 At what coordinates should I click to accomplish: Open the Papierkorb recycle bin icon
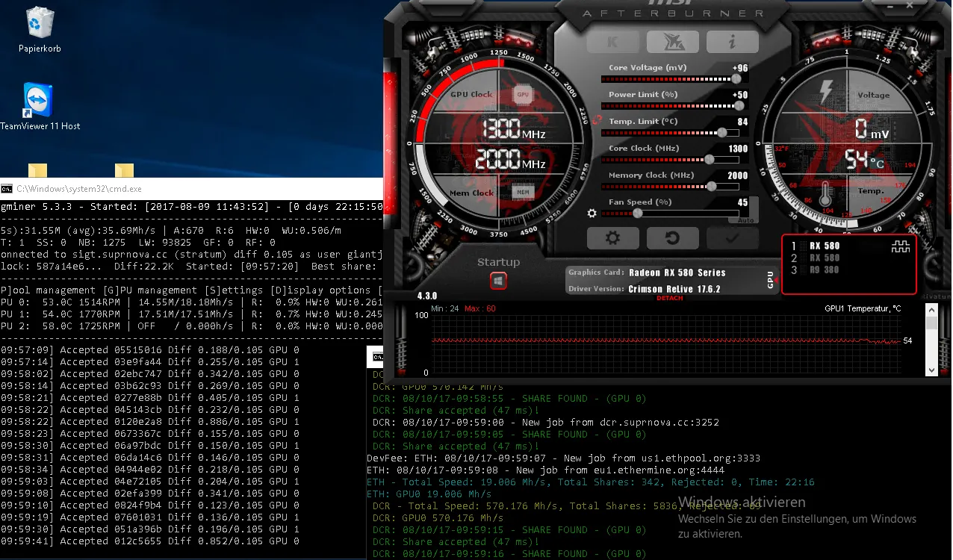(40, 30)
